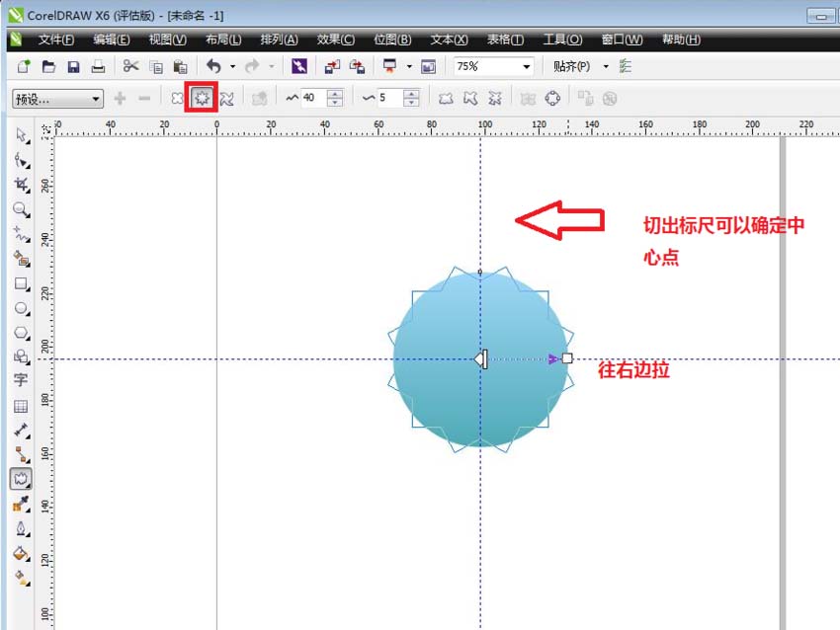Click the Save document button
840x630 pixels.
[x=72, y=65]
